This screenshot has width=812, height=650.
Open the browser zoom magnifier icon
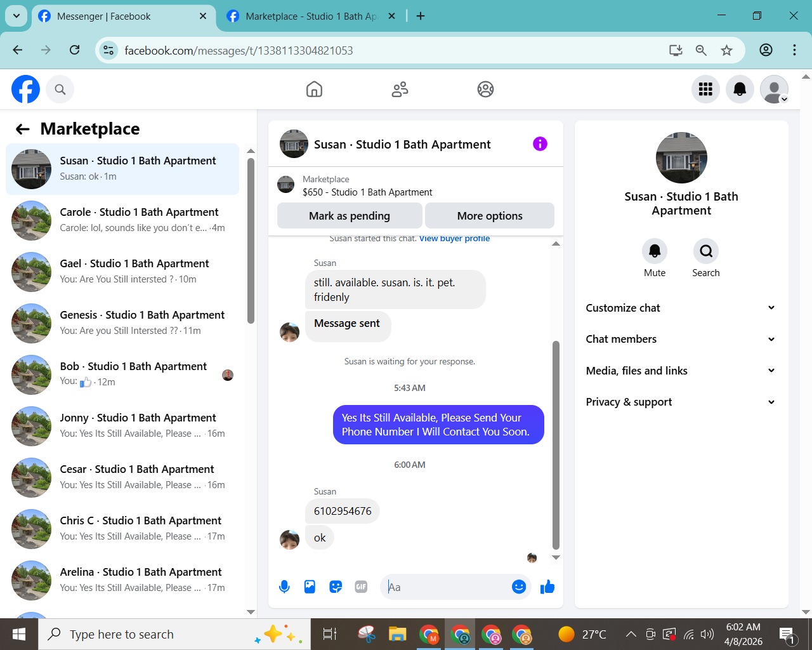pyautogui.click(x=701, y=50)
